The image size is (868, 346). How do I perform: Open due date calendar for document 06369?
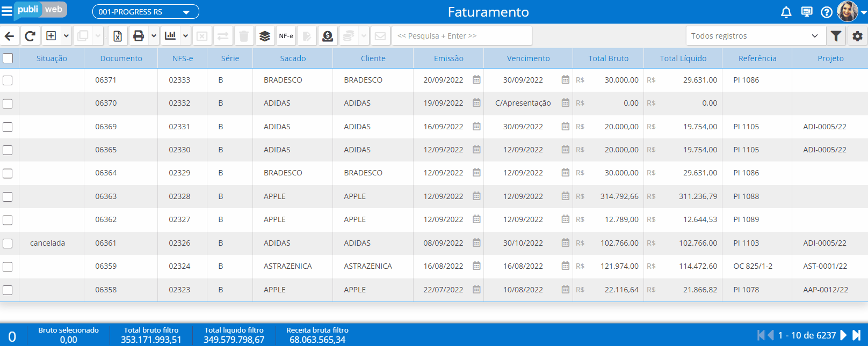coord(566,127)
